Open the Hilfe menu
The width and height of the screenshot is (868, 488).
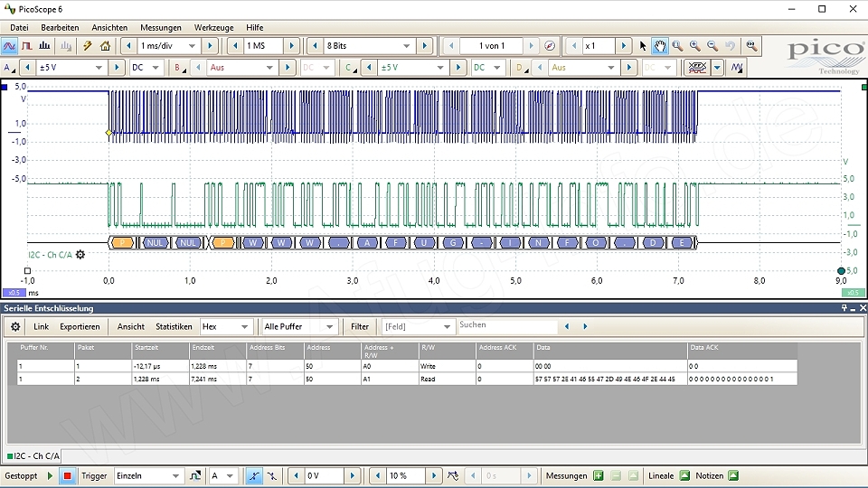pos(255,28)
